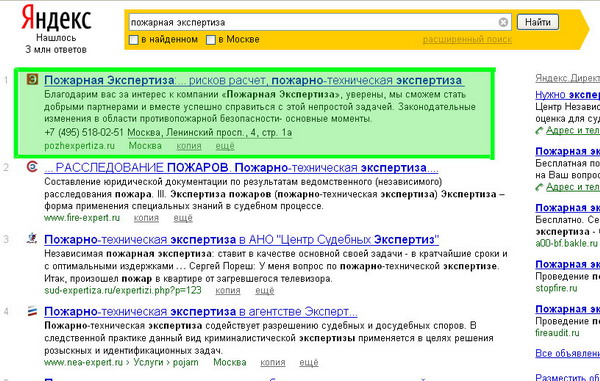
Task: Open www.nea-expert.ru URL link
Action: 82,362
